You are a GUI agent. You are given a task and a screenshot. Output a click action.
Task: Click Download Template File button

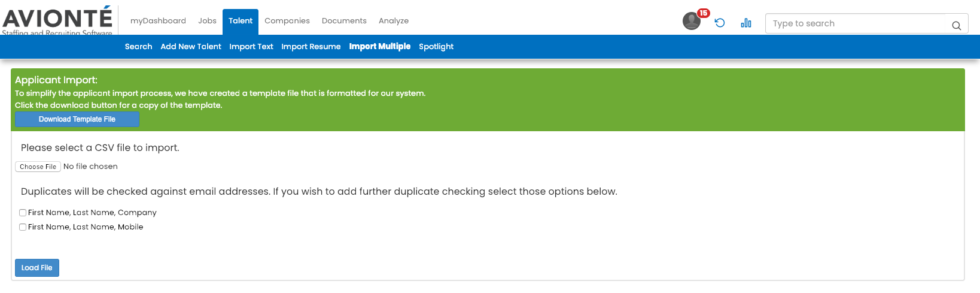pyautogui.click(x=77, y=119)
